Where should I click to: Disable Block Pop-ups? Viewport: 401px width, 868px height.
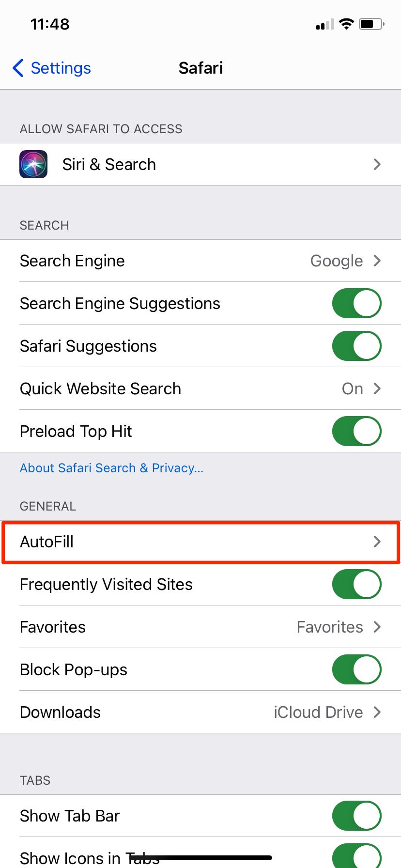[x=356, y=669]
